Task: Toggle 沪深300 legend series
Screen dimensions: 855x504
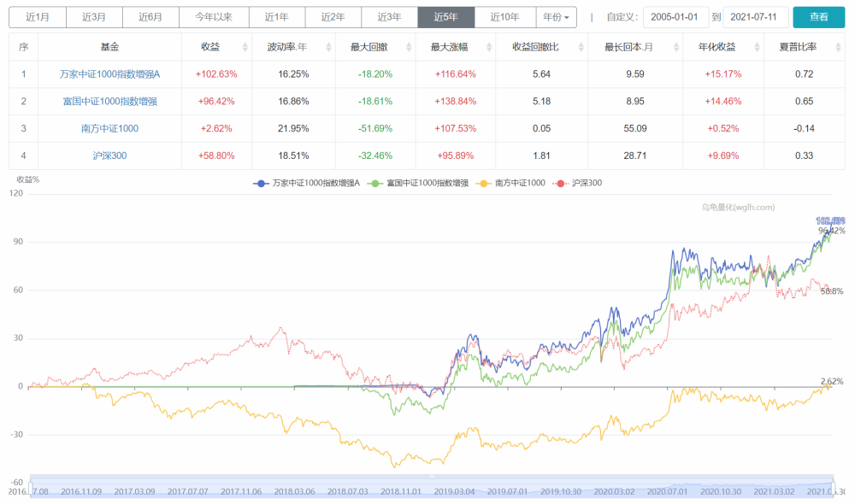Action: click(x=577, y=183)
